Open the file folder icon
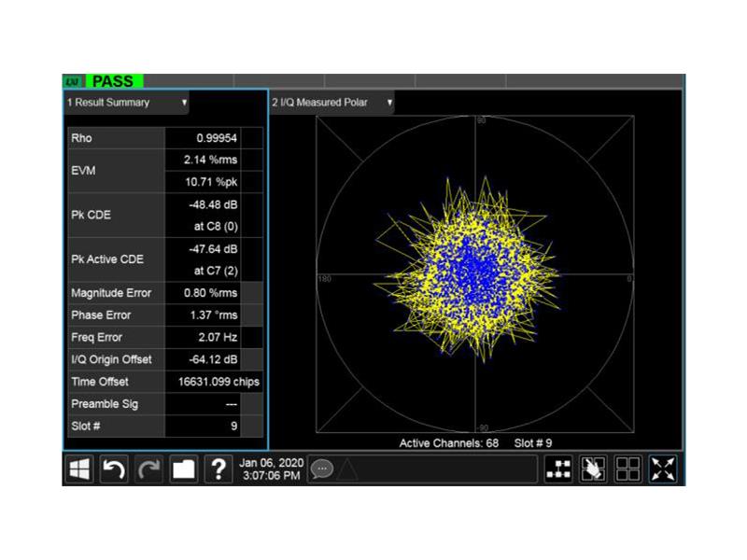 click(183, 469)
